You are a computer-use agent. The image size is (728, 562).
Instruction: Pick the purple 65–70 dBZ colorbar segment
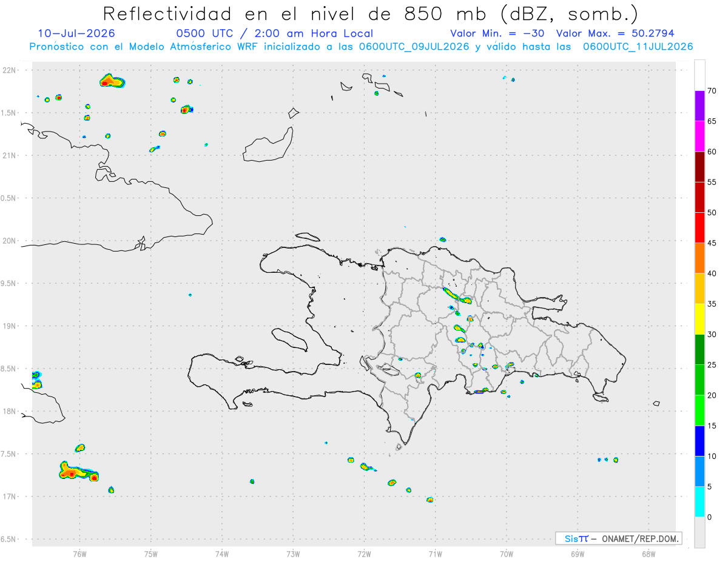tap(699, 105)
